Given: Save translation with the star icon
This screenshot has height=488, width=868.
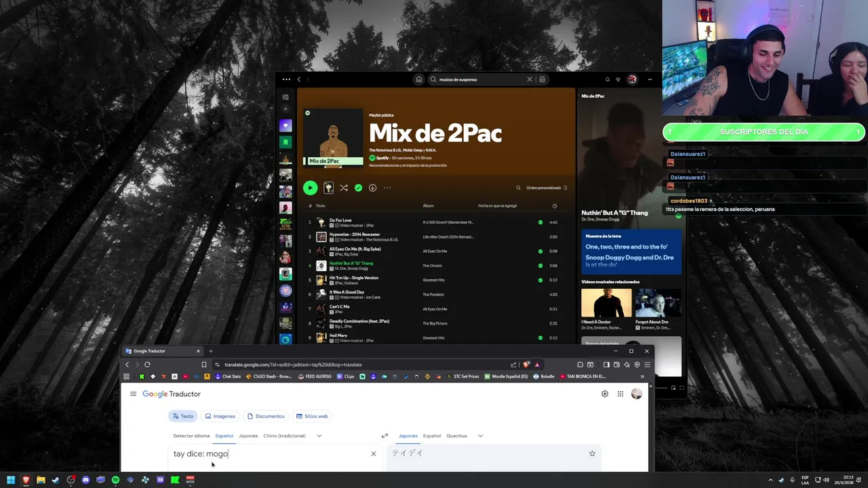Looking at the screenshot, I should (x=592, y=453).
